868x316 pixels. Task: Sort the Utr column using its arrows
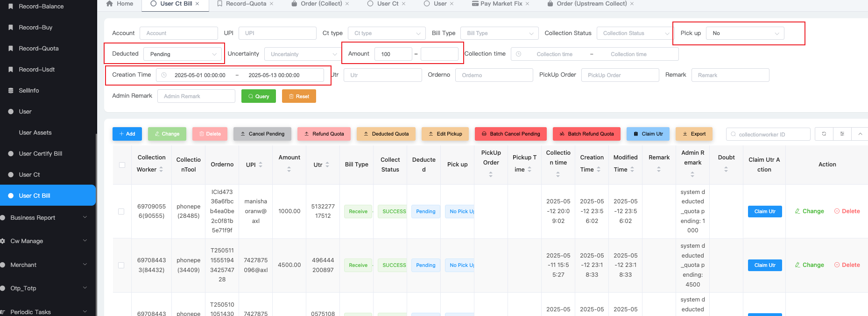(x=327, y=165)
